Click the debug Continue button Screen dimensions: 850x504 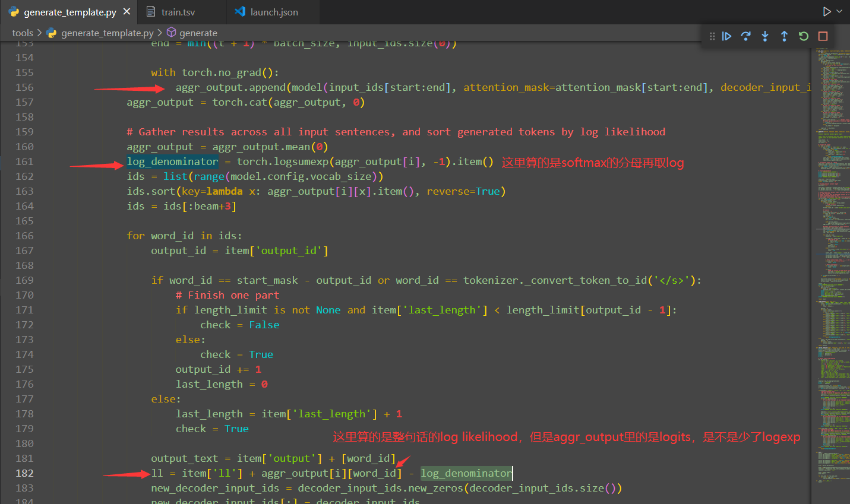[726, 36]
